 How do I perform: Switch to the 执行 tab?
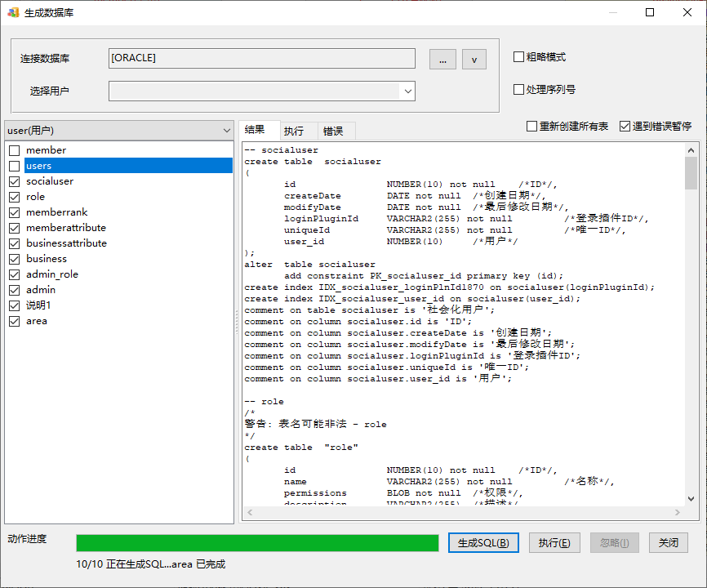(x=294, y=131)
